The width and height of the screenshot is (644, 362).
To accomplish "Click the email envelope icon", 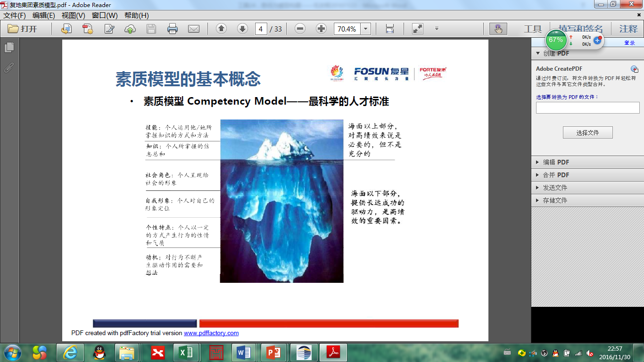I will point(194,29).
